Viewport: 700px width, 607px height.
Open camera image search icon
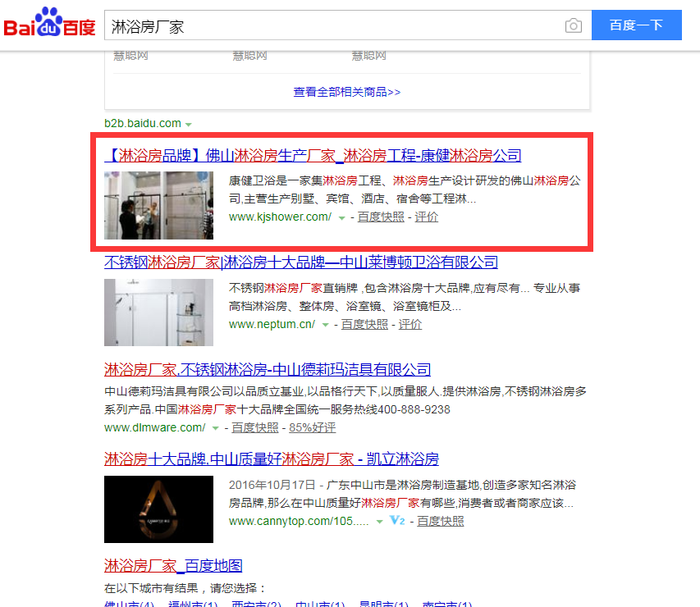click(574, 25)
